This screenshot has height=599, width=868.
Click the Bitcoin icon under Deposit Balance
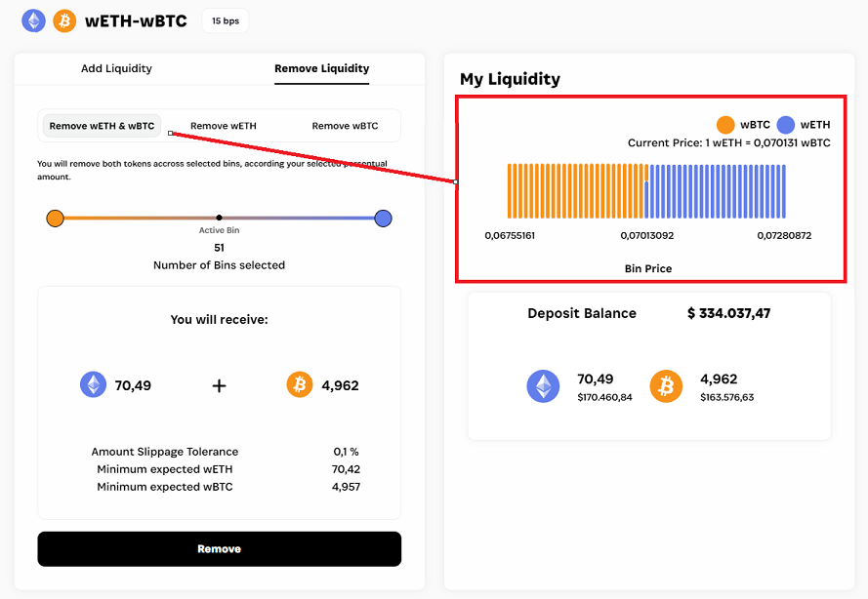pos(667,386)
